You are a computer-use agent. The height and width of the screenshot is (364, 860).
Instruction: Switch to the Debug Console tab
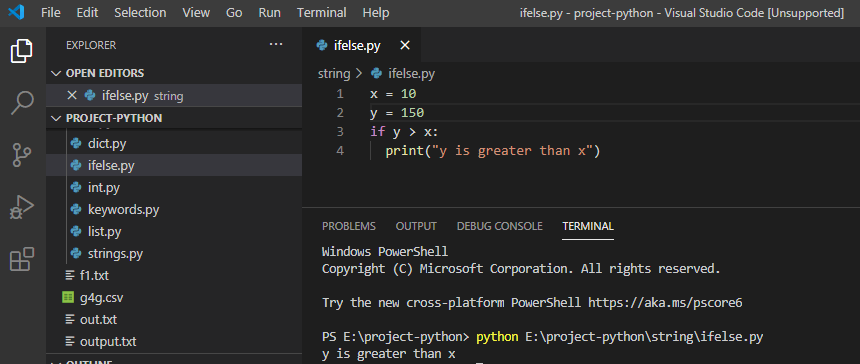pos(500,226)
